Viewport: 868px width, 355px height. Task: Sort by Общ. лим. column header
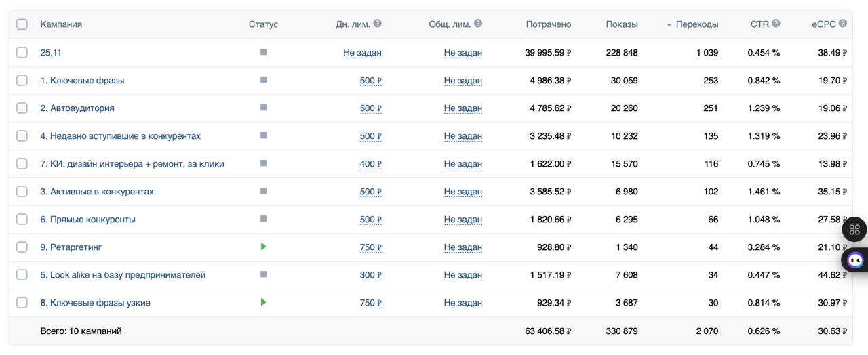tap(450, 24)
